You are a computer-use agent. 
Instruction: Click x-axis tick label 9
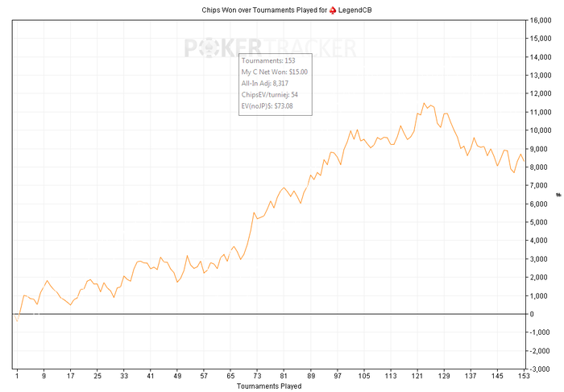point(44,376)
